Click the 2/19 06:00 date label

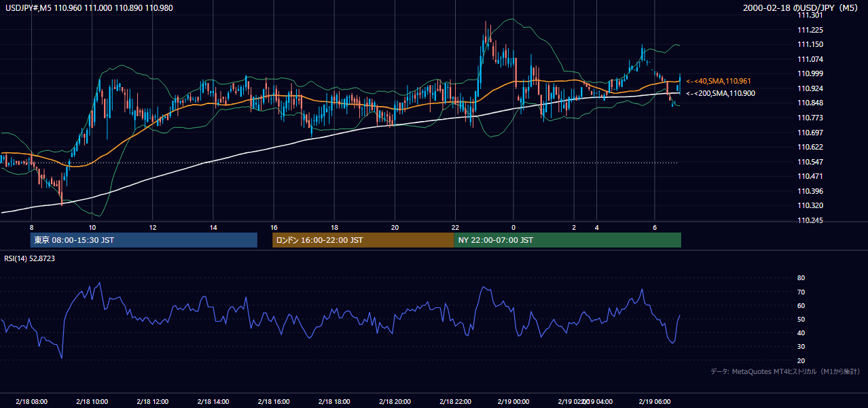pos(655,402)
